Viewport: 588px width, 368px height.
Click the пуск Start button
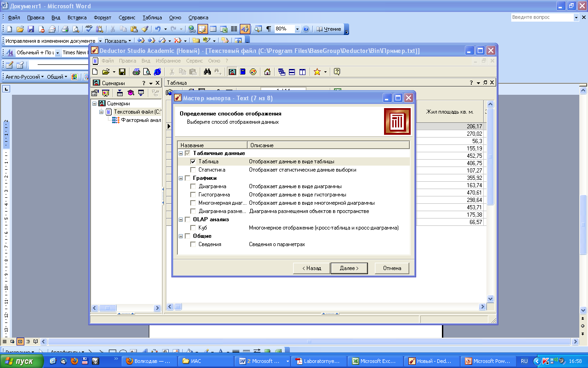point(22,361)
